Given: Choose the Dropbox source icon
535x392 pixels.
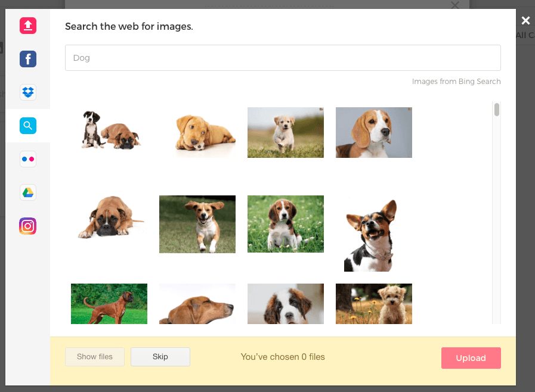Looking at the screenshot, I should (x=28, y=92).
